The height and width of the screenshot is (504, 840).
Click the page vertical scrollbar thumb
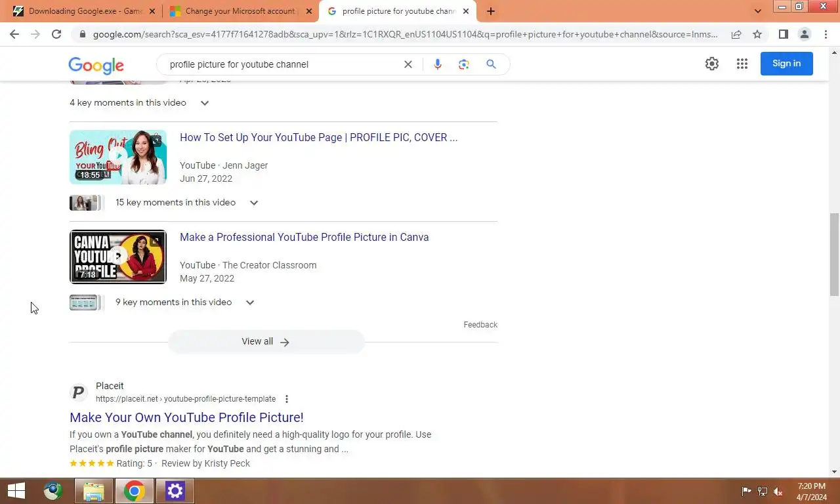point(834,255)
